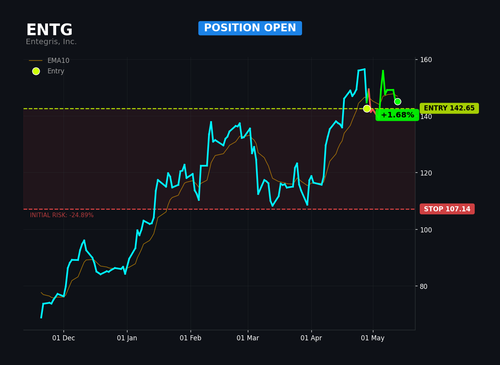The height and width of the screenshot is (365, 500).
Task: Click the 01 Mar x-axis label
Action: coord(248,338)
